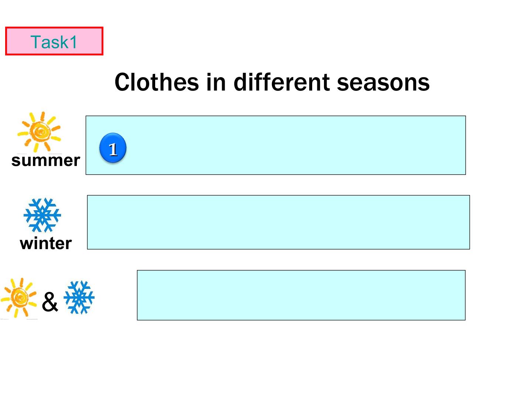Click the word Clothes in the title
Screen dimensions: 532x399
pos(157,82)
